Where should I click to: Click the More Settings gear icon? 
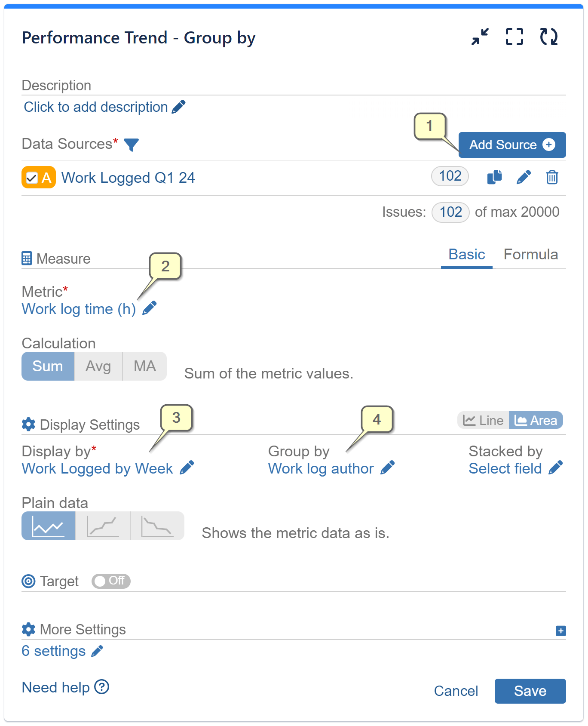(28, 630)
